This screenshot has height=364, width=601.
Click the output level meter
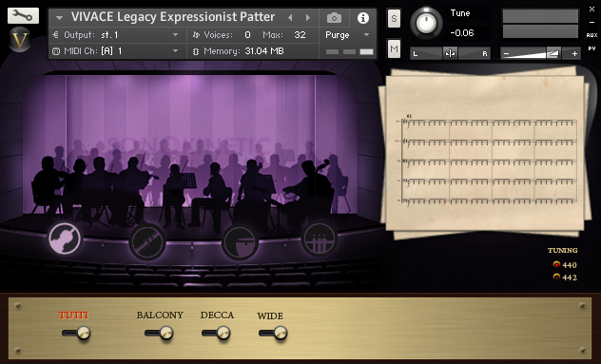(x=540, y=24)
